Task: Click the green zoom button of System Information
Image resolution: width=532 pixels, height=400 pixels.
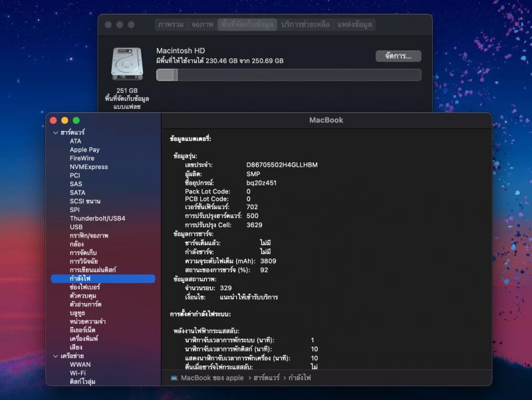Action: 76,120
